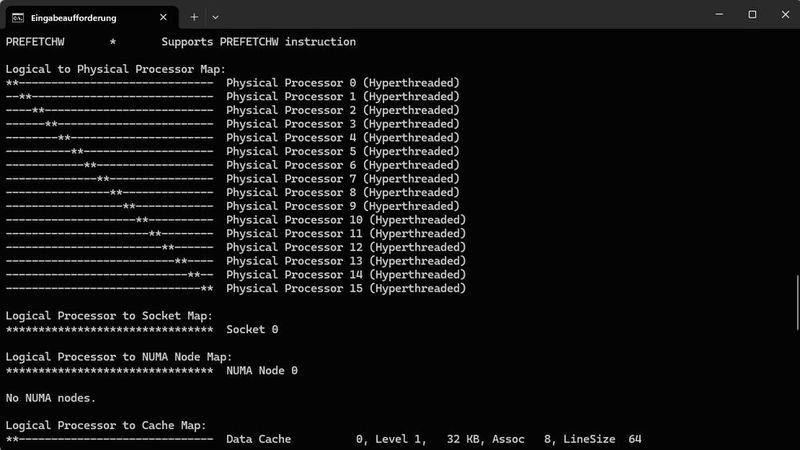Maximize the terminal window
Image resolution: width=800 pixels, height=450 pixels.
tap(752, 15)
